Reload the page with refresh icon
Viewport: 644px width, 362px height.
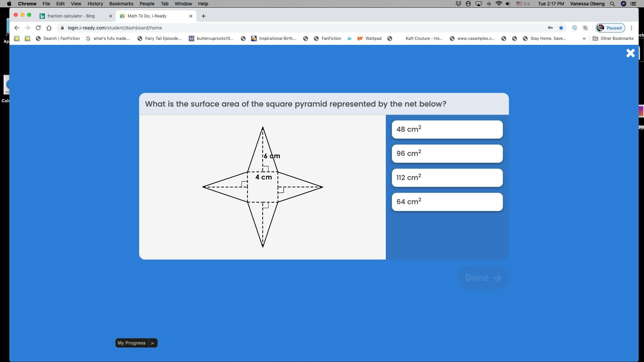(38, 28)
